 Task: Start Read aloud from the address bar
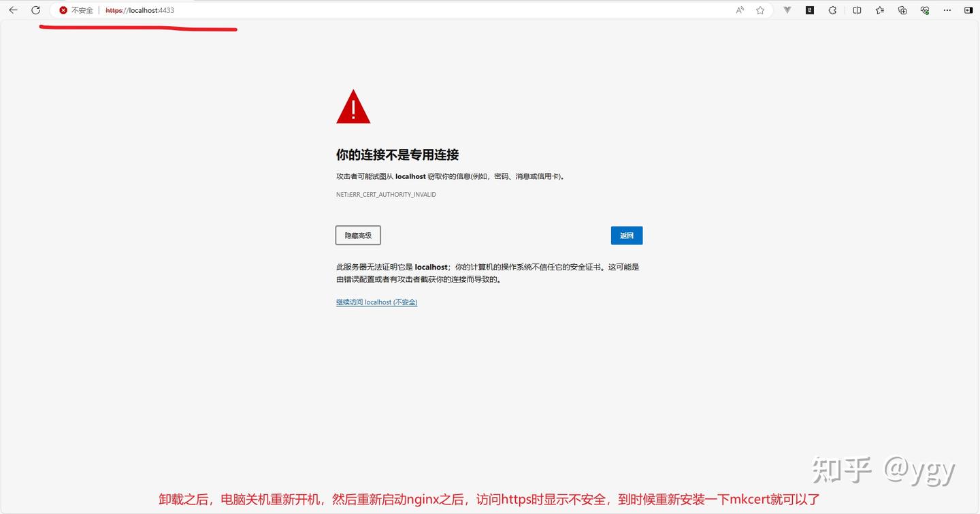click(740, 10)
